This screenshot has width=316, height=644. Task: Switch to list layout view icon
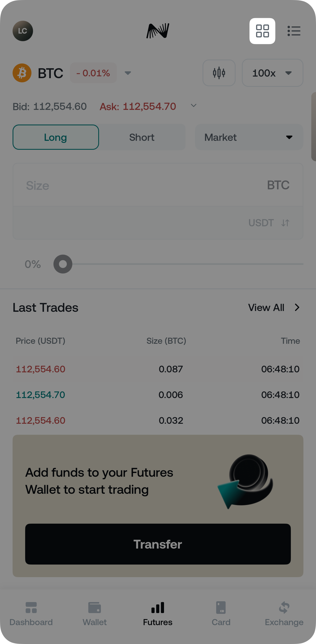pyautogui.click(x=294, y=31)
